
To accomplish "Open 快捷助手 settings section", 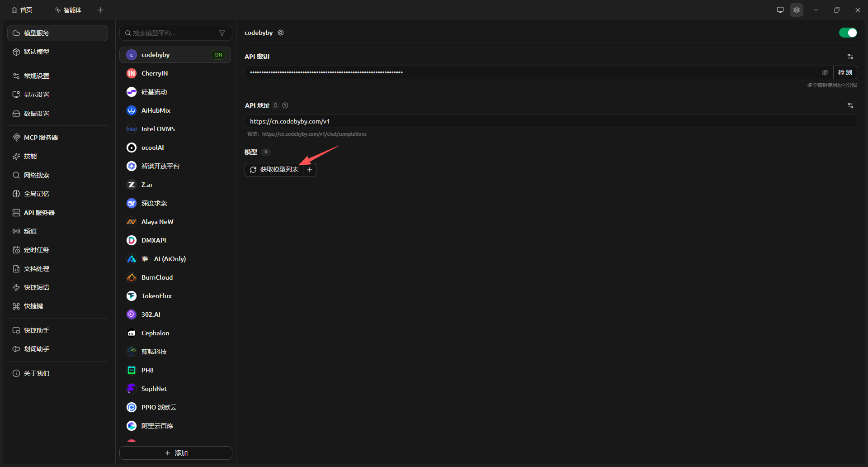I will 57,330.
